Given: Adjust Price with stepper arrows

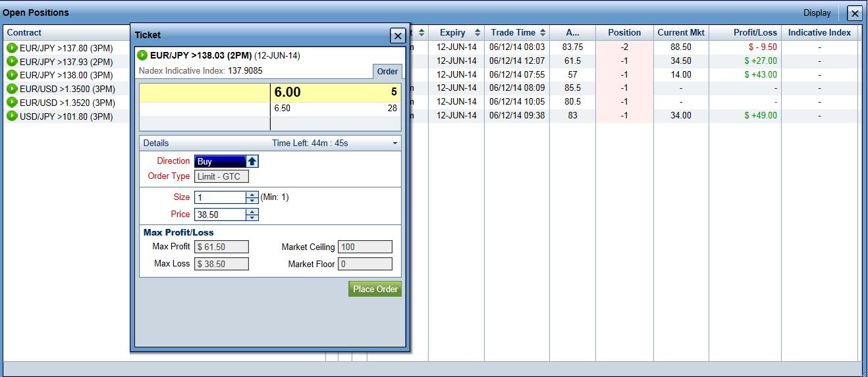Looking at the screenshot, I should [252, 214].
